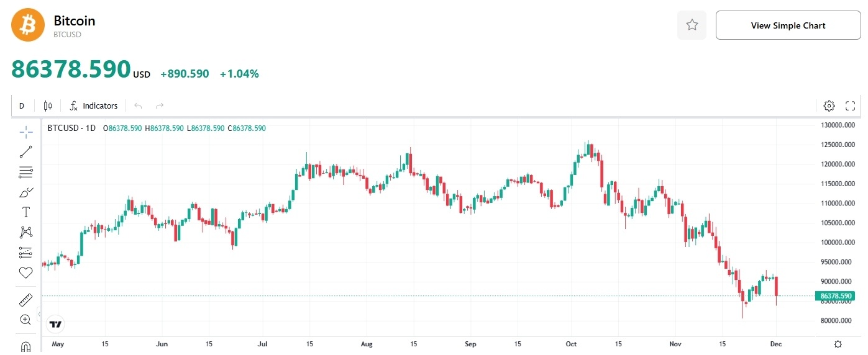Select the ruler measure tool

coord(25,300)
